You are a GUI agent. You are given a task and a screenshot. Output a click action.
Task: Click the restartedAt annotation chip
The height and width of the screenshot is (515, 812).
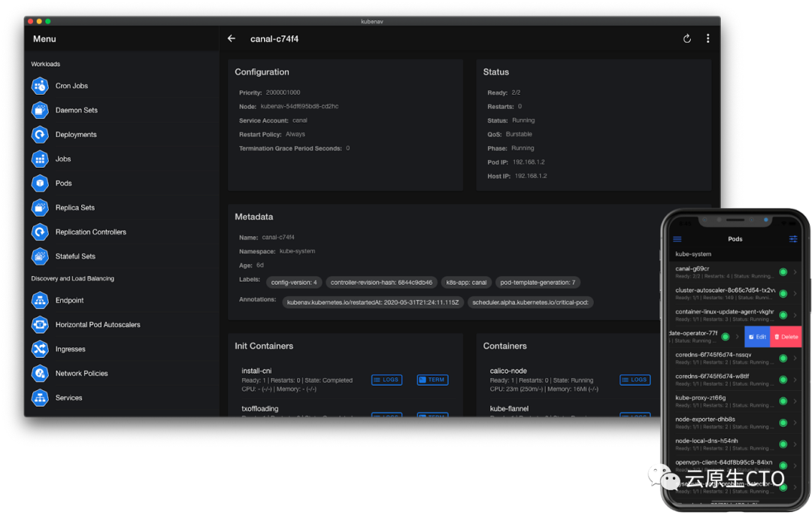coord(373,302)
